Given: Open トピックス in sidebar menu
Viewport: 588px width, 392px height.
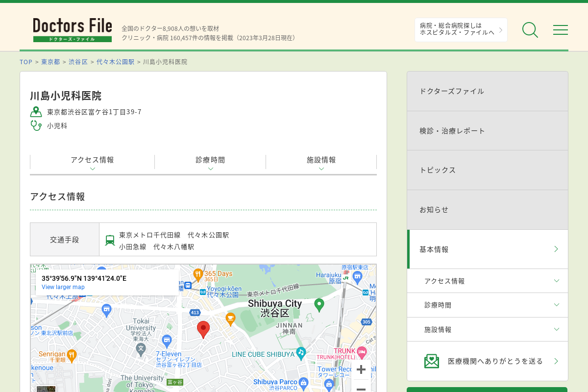Looking at the screenshot, I should coord(488,170).
